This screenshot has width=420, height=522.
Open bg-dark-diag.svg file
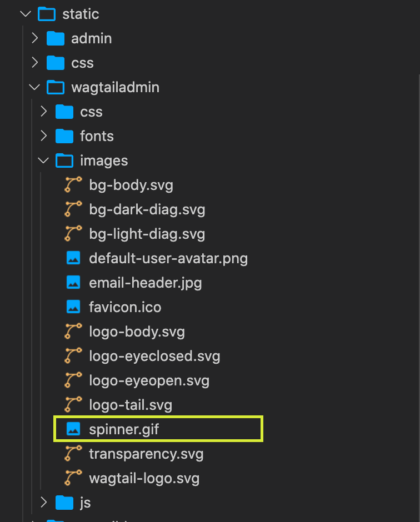point(147,209)
